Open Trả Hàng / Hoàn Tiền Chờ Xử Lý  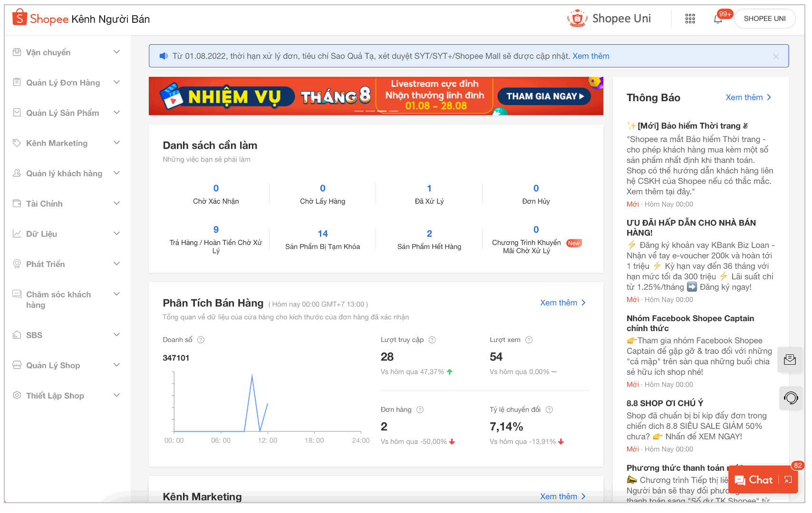click(x=216, y=239)
